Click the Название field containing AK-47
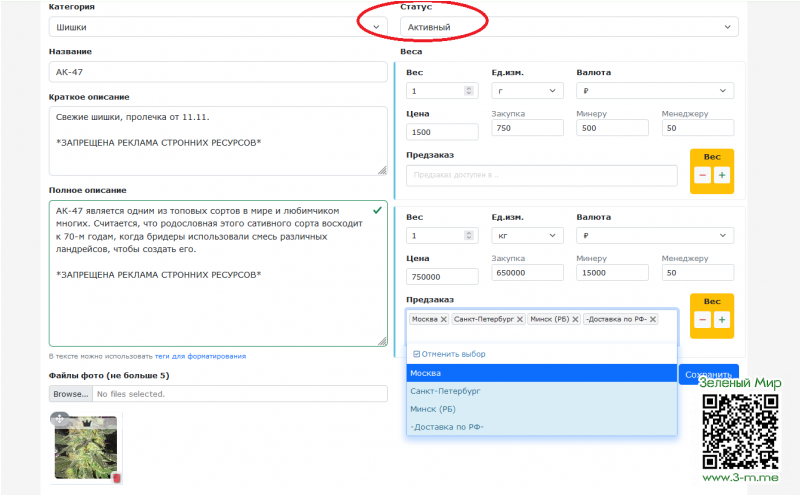Screen dimensions: 800x495 (217, 72)
